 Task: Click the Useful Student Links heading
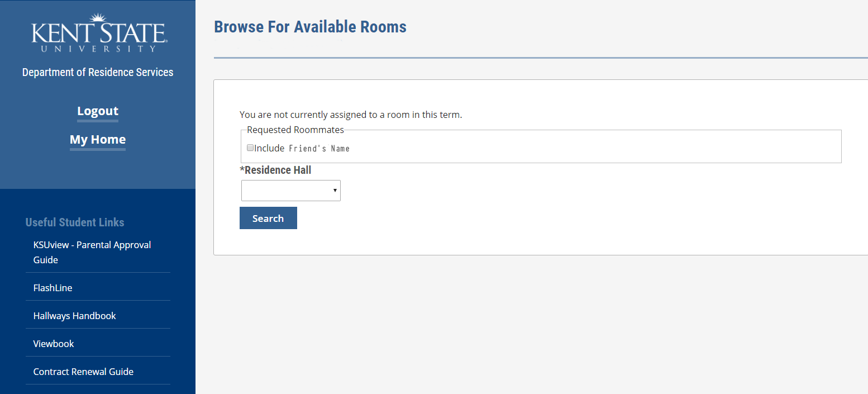tap(75, 222)
